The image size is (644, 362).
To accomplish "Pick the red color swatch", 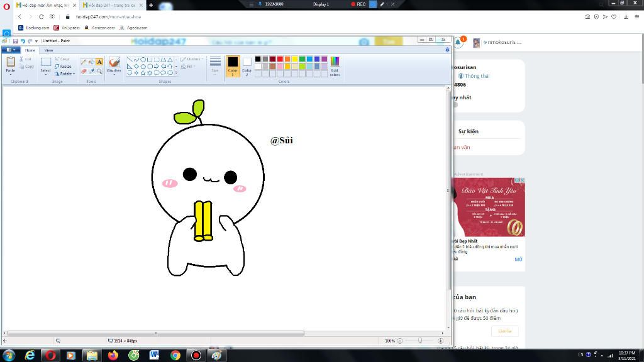I will click(x=280, y=59).
